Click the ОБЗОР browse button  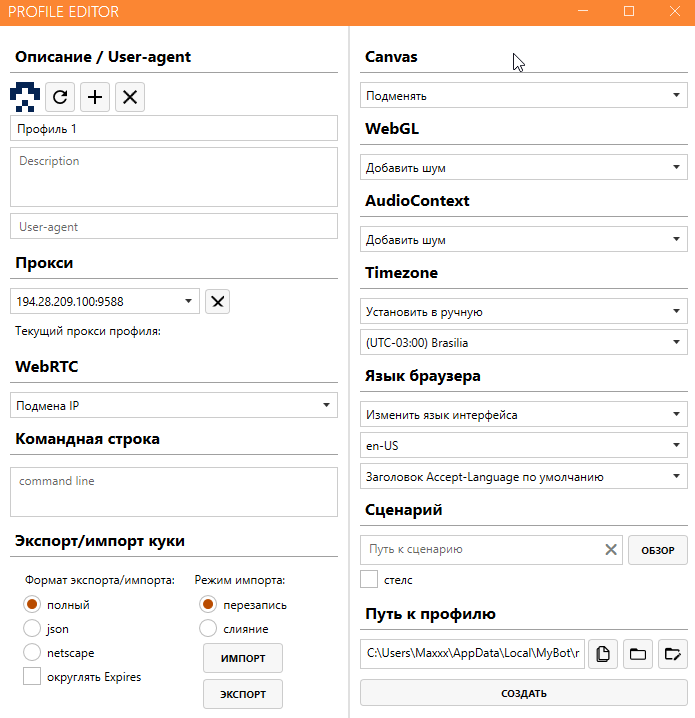click(658, 550)
